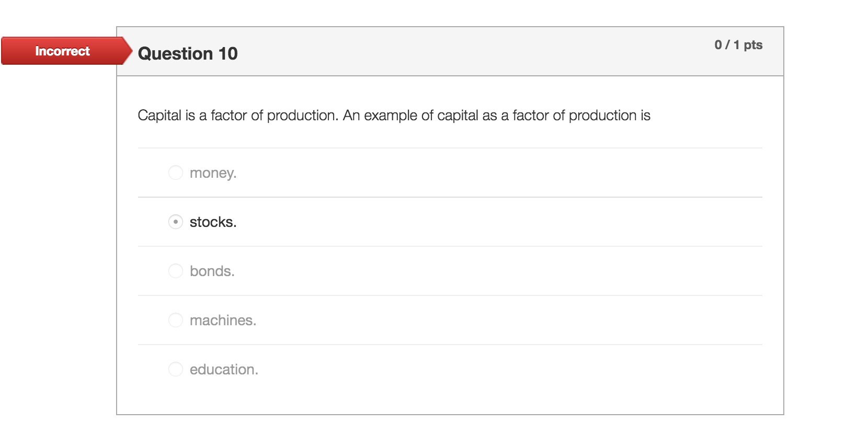Click the question prompt text about capital
Viewport: 868px width, 434px height.
coord(394,115)
